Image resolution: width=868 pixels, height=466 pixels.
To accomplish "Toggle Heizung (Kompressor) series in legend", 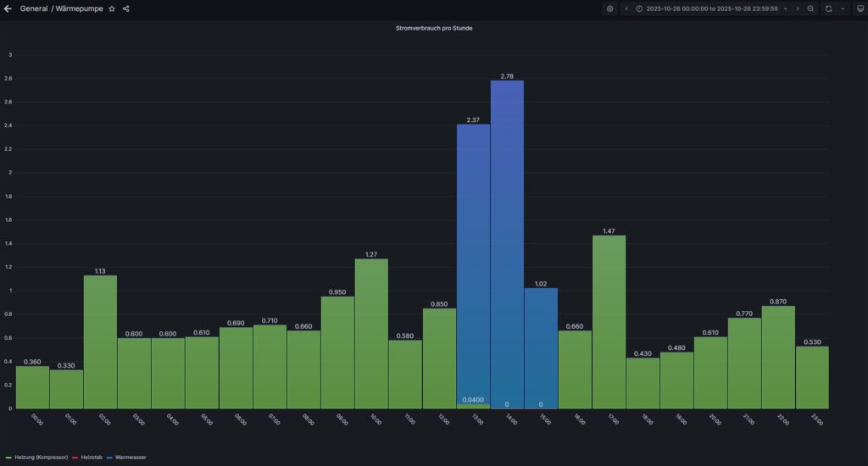I will pyautogui.click(x=39, y=457).
